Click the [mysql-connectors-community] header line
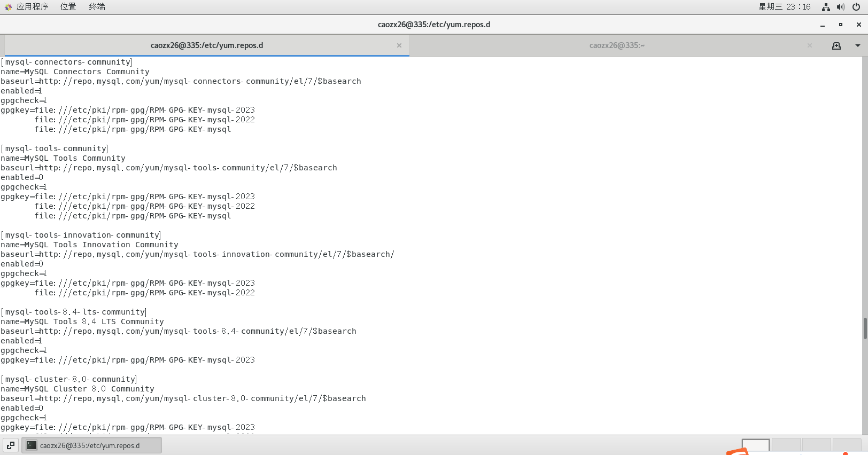Screen dimensions: 868x455 coord(66,62)
